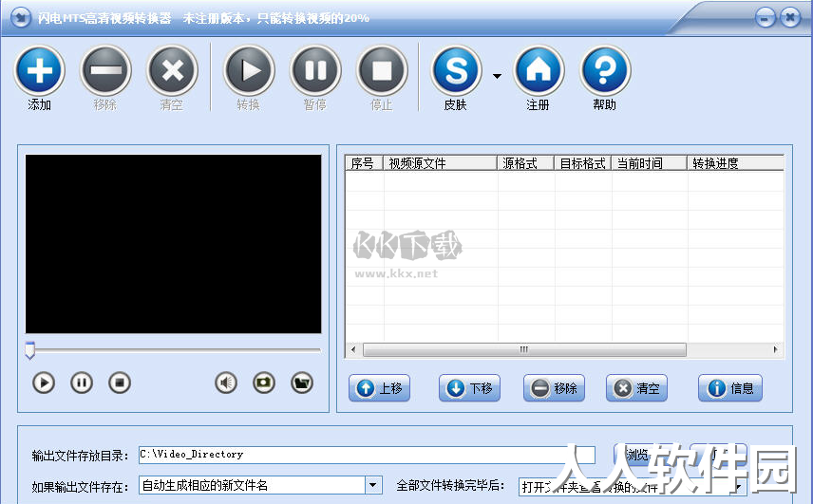Click the 转换进度 column header

[x=735, y=163]
